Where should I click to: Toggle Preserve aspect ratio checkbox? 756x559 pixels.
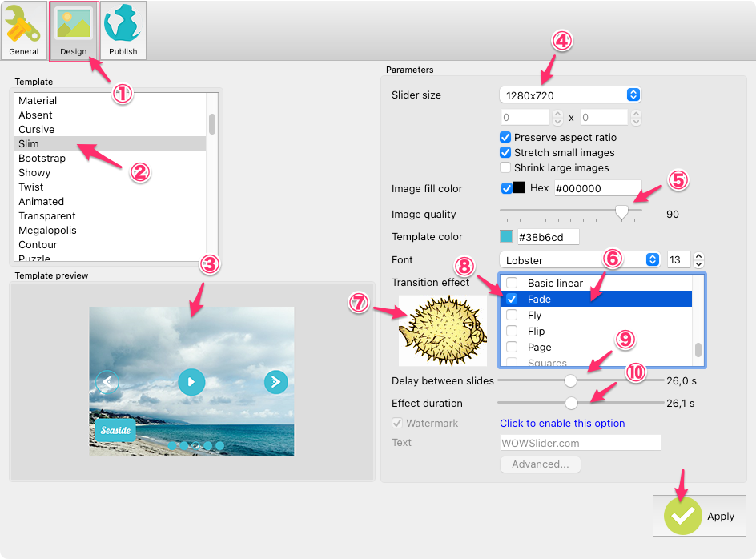[x=505, y=138]
